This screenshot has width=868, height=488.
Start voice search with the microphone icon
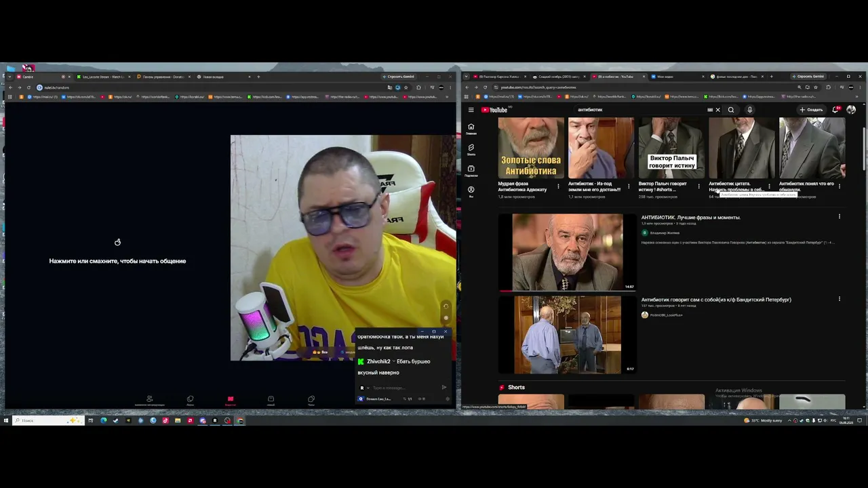pyautogui.click(x=749, y=110)
